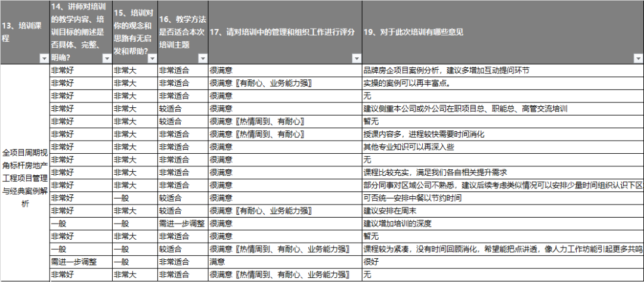This screenshot has width=644, height=282.
Task: Click cell 需进一步调整 in column 16
Action: (x=183, y=224)
